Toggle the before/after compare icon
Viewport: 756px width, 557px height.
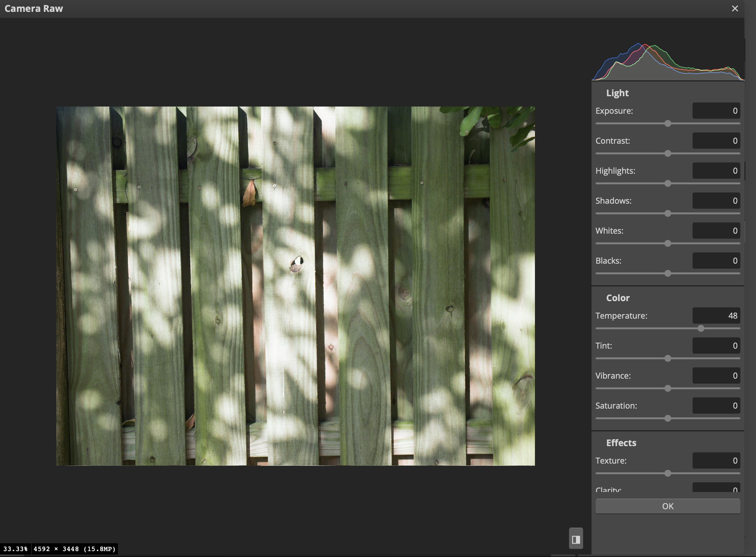tap(576, 539)
